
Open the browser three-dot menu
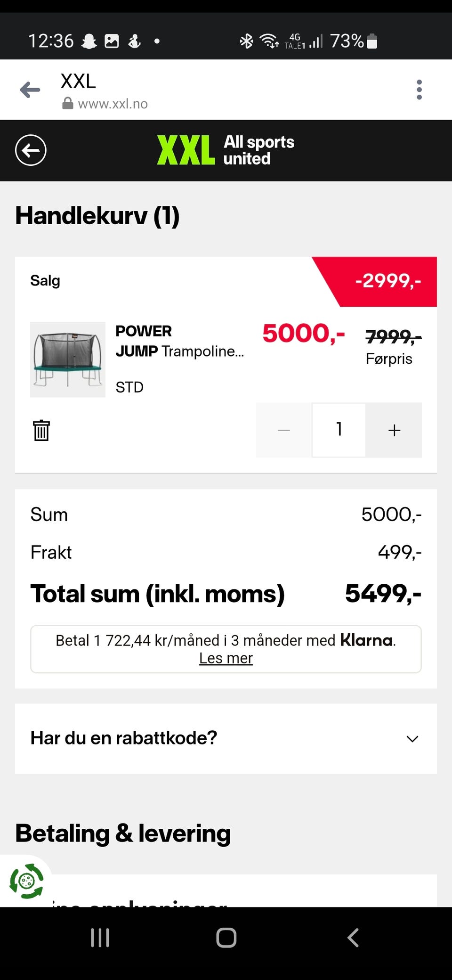[x=419, y=90]
